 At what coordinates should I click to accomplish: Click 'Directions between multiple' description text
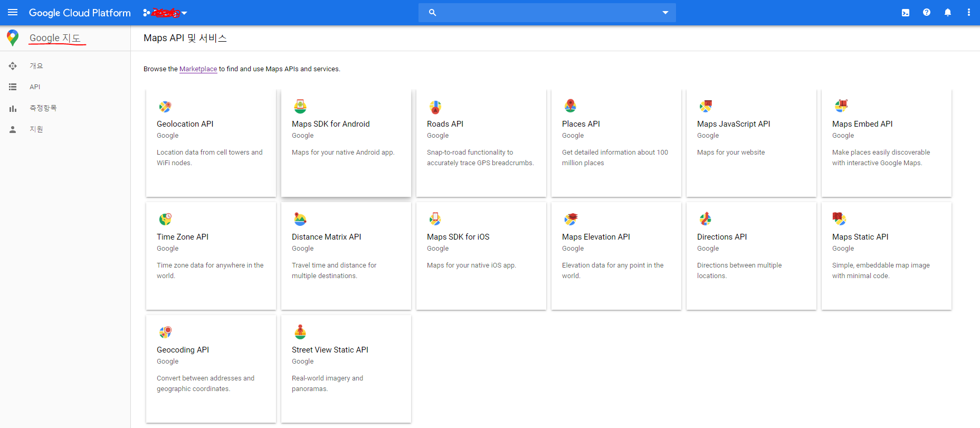click(739, 265)
